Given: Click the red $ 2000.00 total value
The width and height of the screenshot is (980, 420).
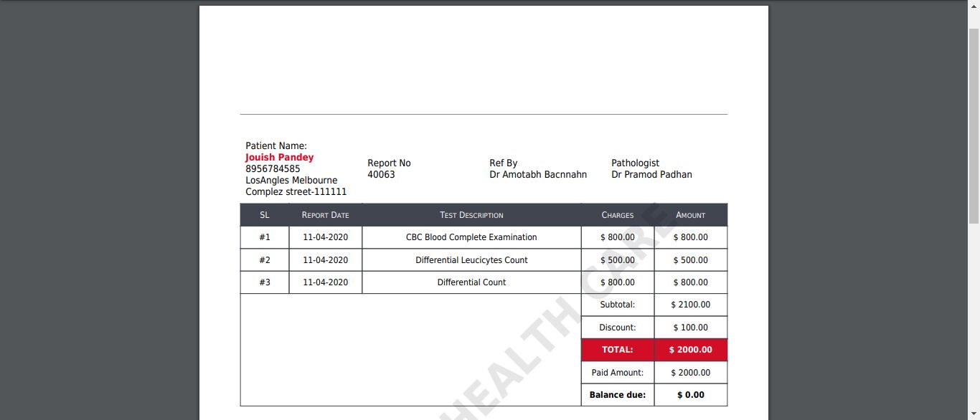Looking at the screenshot, I should click(690, 350).
